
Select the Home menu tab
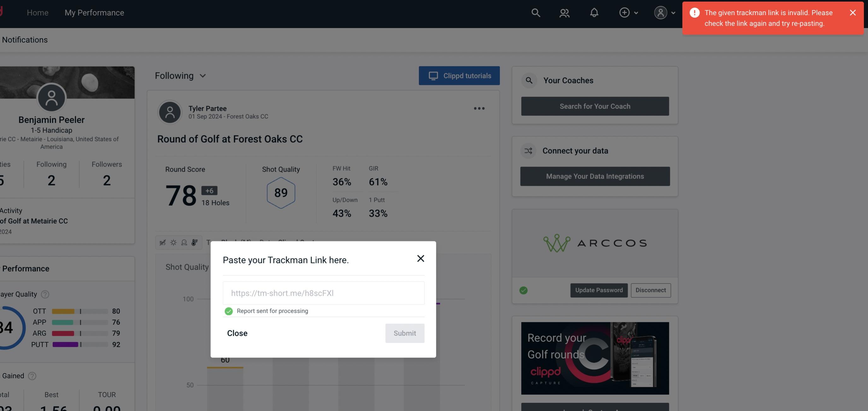38,12
